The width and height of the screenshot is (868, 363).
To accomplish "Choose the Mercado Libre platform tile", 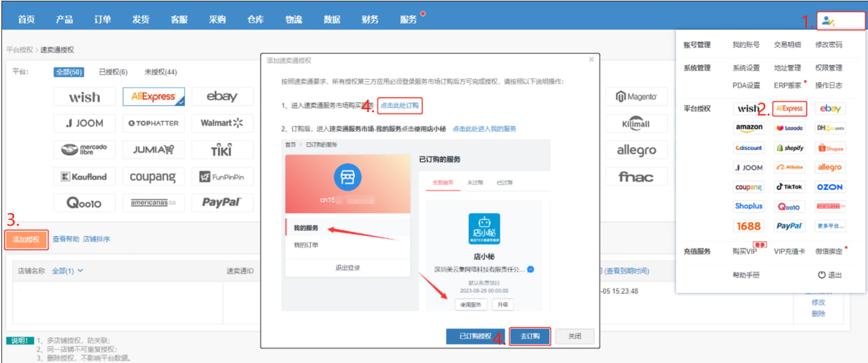I will click(x=85, y=150).
